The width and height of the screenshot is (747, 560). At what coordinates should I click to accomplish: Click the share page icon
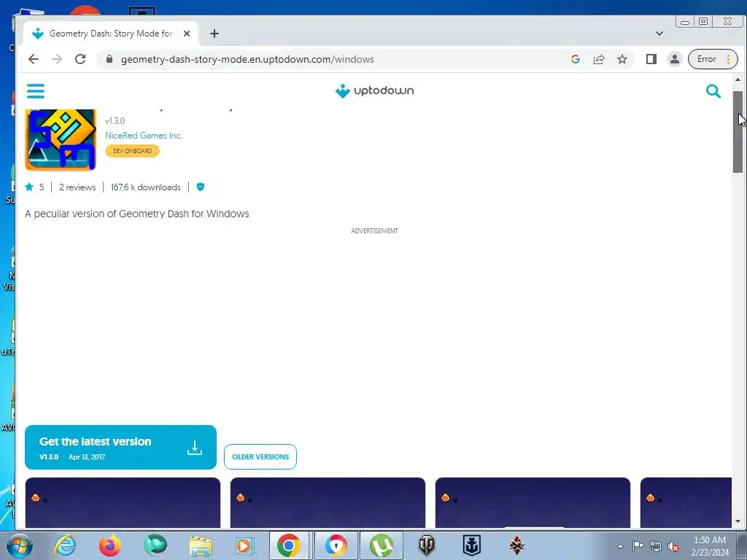599,59
